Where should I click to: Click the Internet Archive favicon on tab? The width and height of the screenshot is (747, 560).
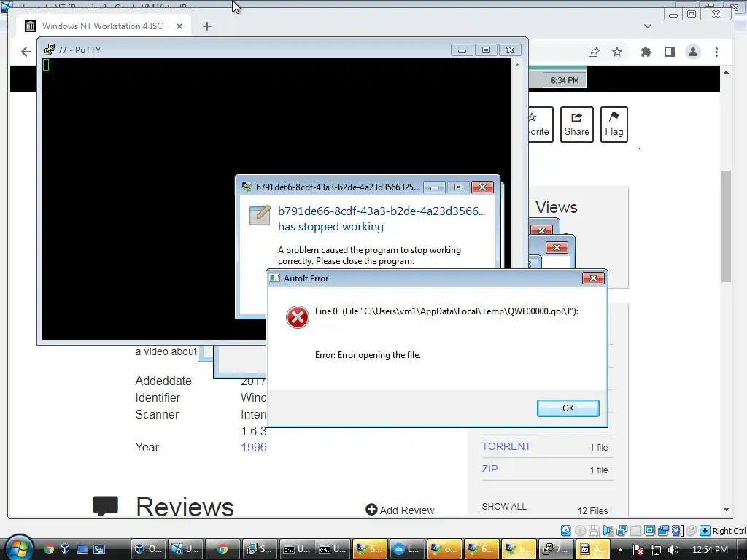(30, 26)
